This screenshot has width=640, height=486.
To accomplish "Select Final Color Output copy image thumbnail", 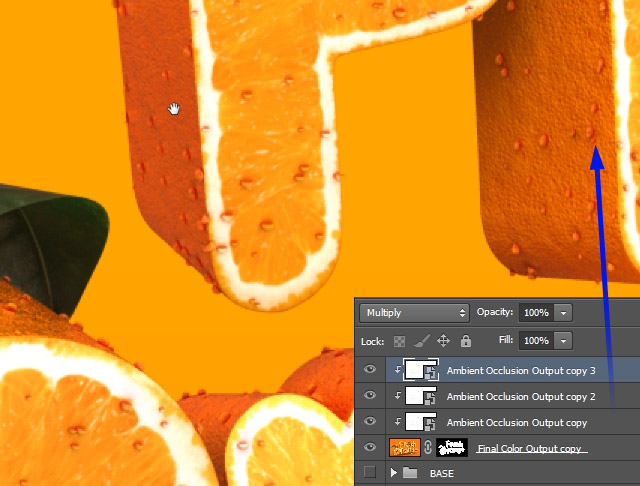I will click(x=404, y=448).
